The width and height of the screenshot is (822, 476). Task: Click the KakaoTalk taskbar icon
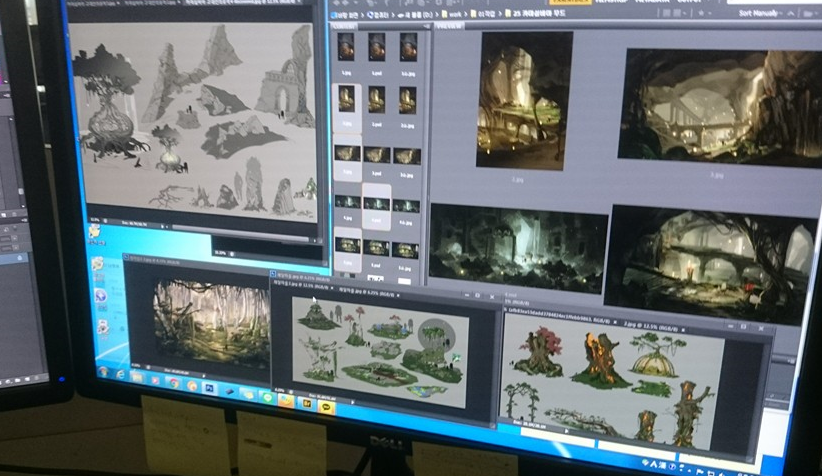(325, 407)
